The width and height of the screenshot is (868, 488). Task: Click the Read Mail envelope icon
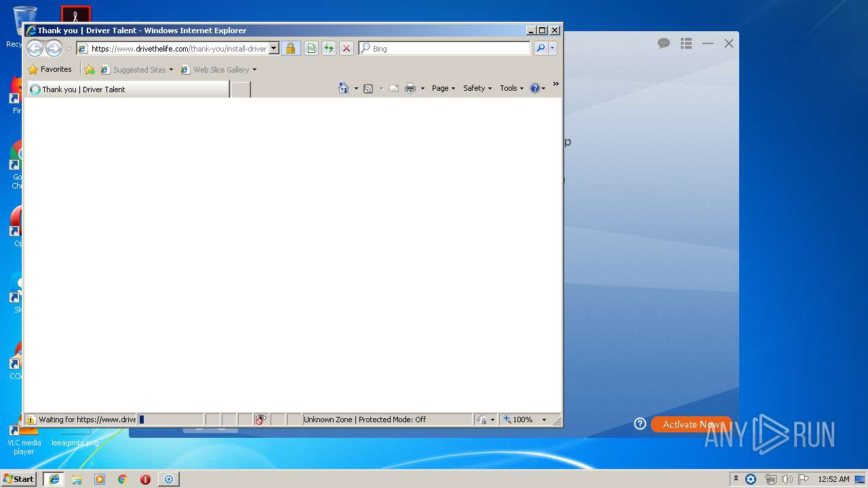(394, 89)
